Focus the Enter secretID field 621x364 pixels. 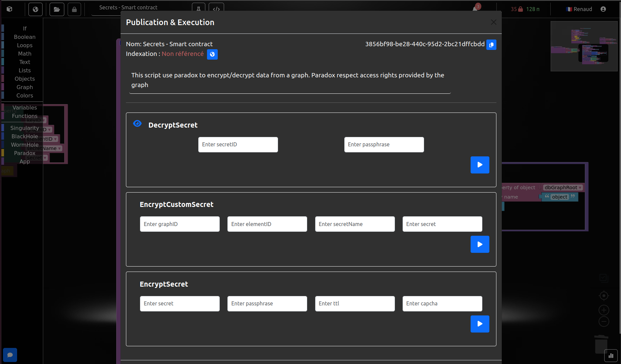pos(238,145)
